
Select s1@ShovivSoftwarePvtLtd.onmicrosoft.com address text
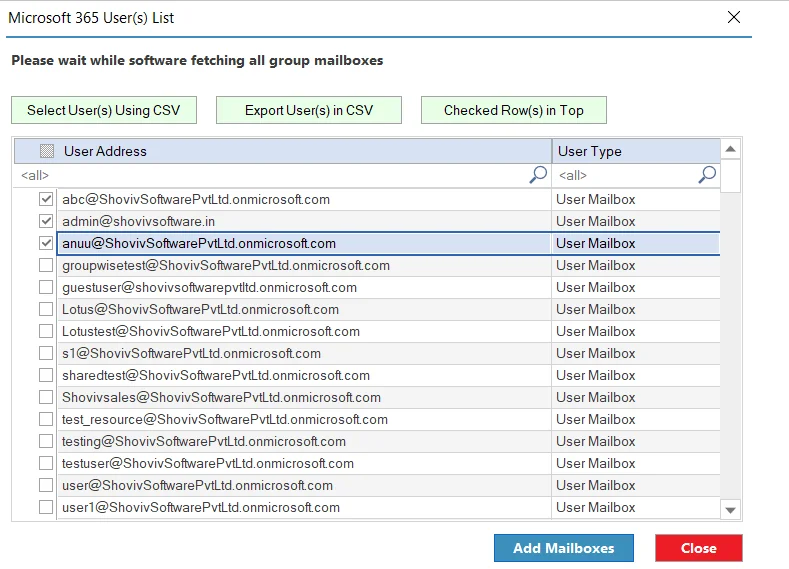(x=191, y=353)
